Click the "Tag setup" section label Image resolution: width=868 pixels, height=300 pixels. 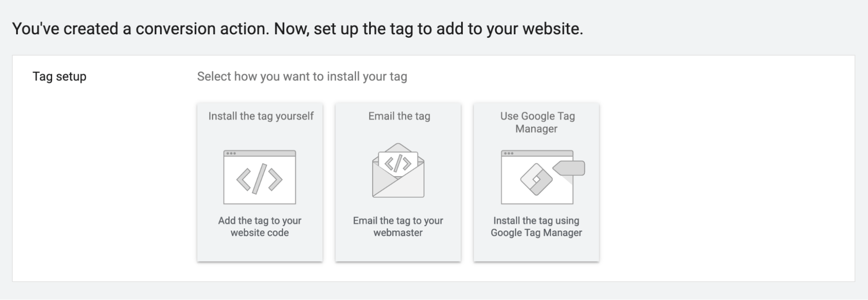(59, 76)
